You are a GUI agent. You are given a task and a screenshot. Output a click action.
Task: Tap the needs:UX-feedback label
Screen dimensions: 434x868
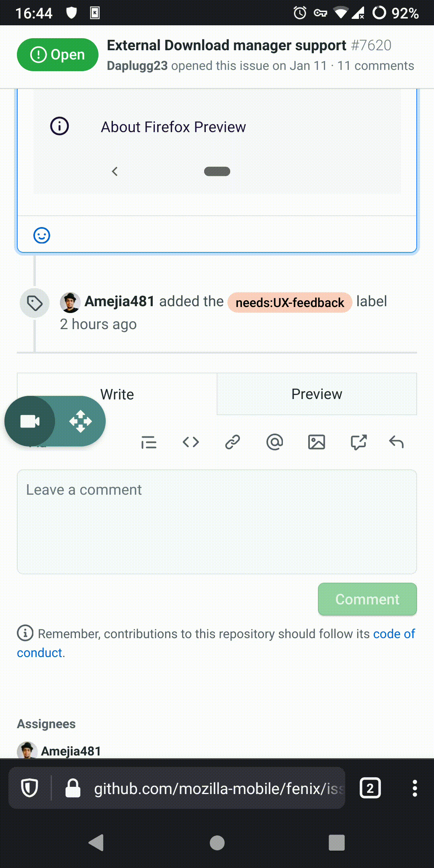click(x=290, y=303)
